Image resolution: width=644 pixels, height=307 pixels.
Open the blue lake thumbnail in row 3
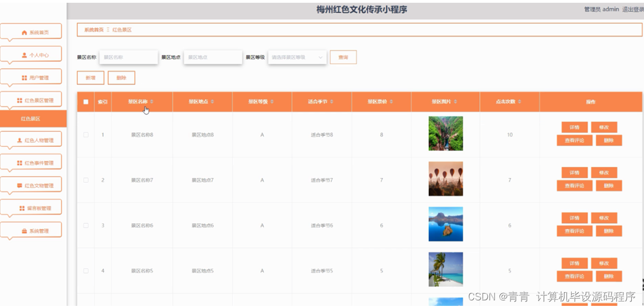[x=446, y=224]
